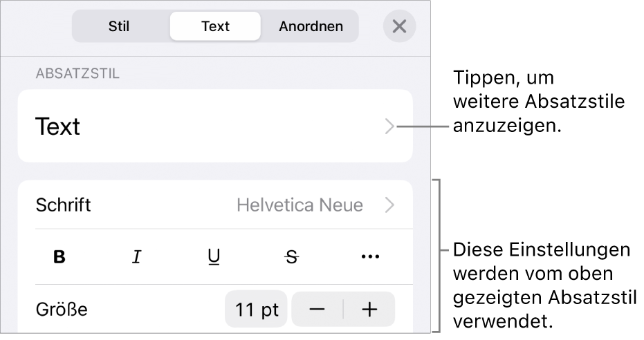Open Schrift font chooser chevron
The image size is (644, 340).
pyautogui.click(x=390, y=205)
